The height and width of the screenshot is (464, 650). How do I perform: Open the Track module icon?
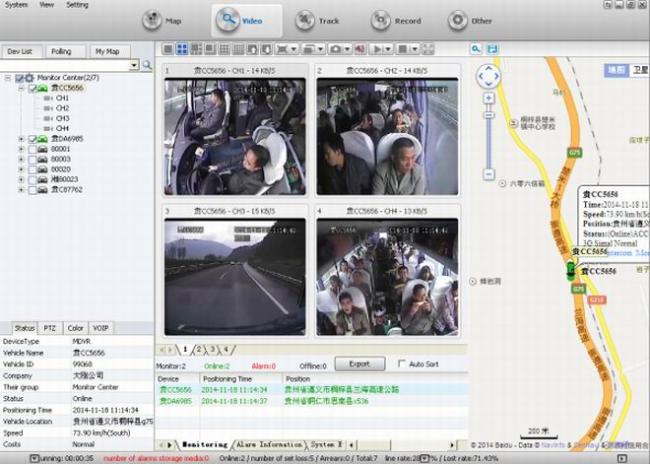tap(315, 19)
